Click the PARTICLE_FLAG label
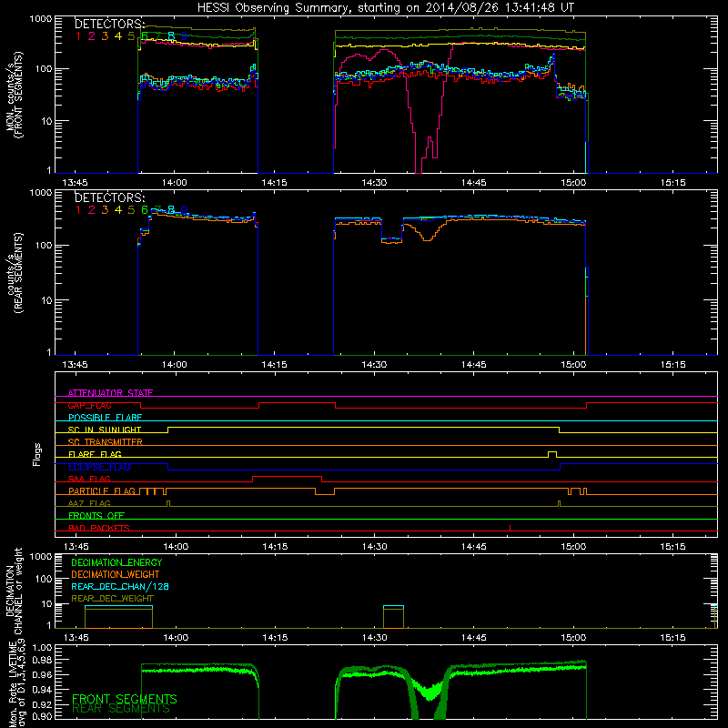The height and width of the screenshot is (728, 728). [102, 490]
